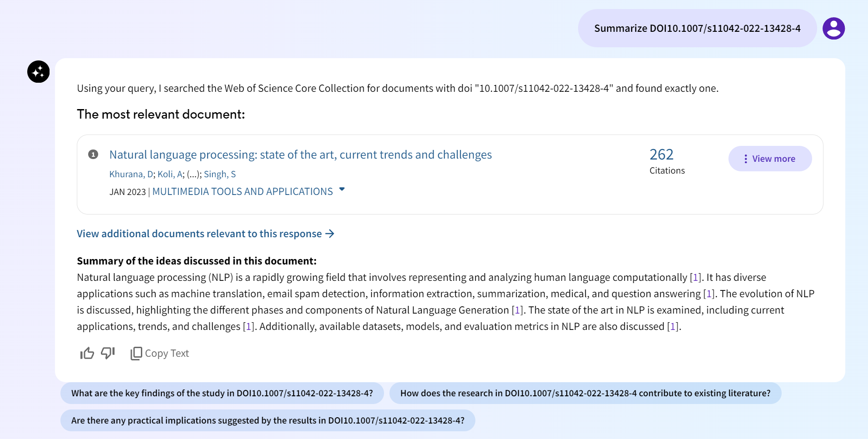The height and width of the screenshot is (439, 868).
Task: Click the first [1] citation reference in summary
Action: coord(695,277)
